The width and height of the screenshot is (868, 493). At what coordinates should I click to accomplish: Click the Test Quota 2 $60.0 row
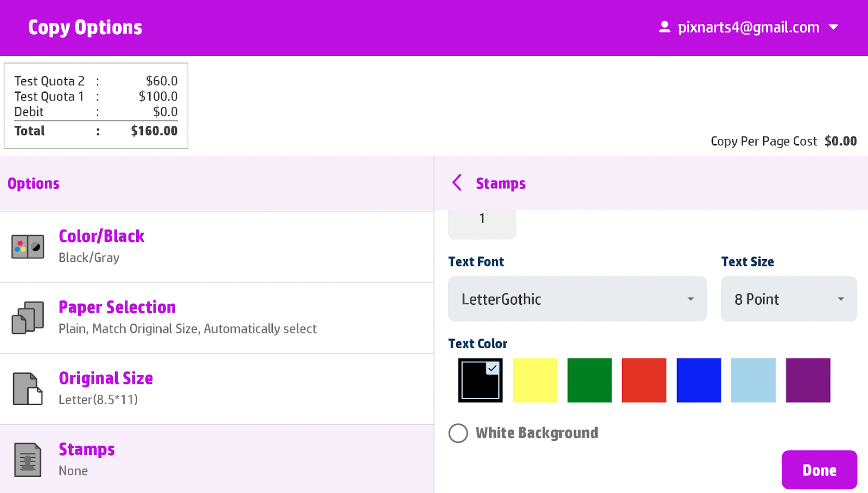click(96, 81)
